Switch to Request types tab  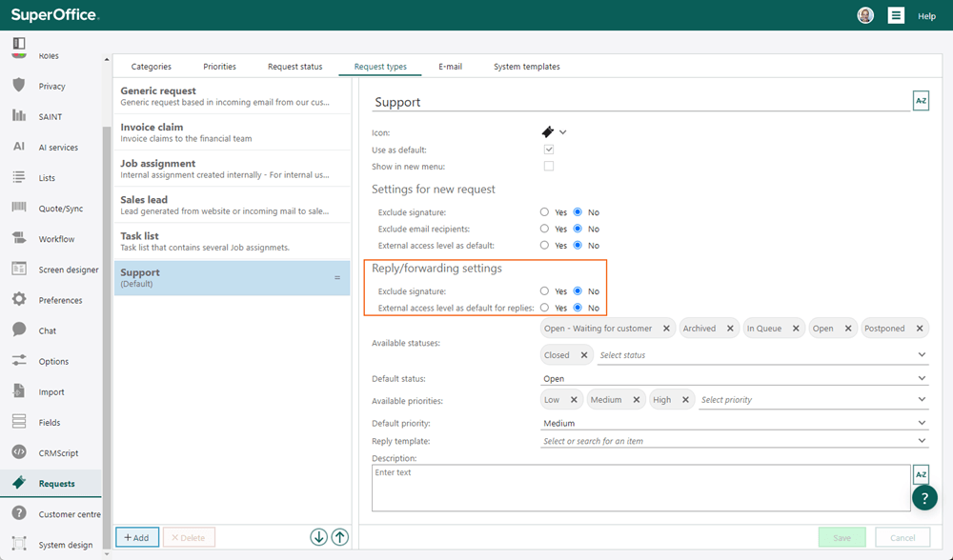[x=380, y=67]
